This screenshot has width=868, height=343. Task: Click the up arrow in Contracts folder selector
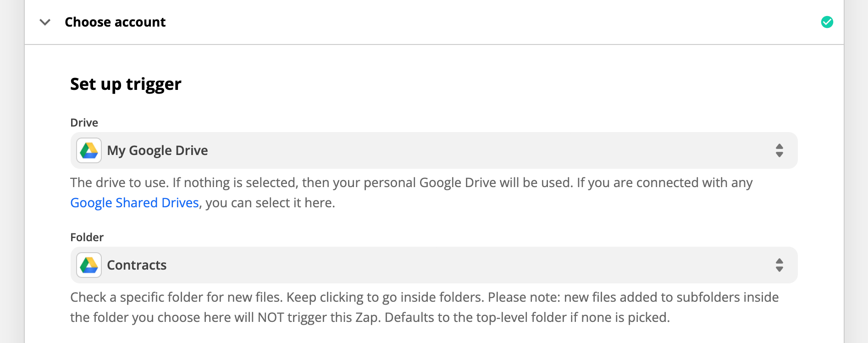779,261
